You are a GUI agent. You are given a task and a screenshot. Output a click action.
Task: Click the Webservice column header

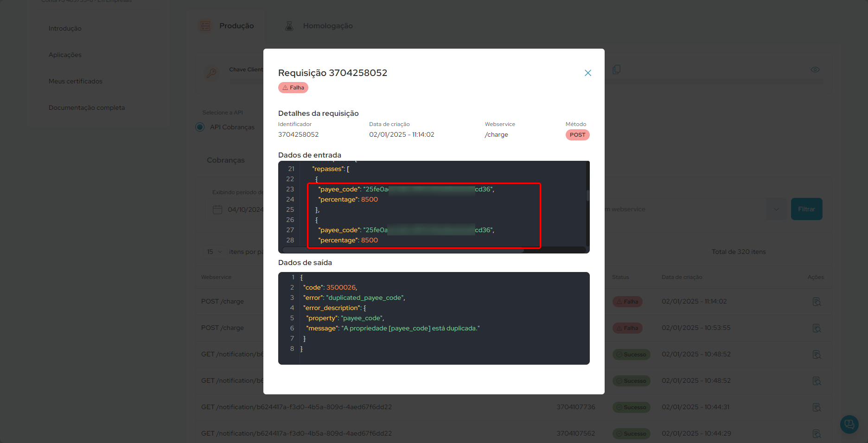(216, 277)
